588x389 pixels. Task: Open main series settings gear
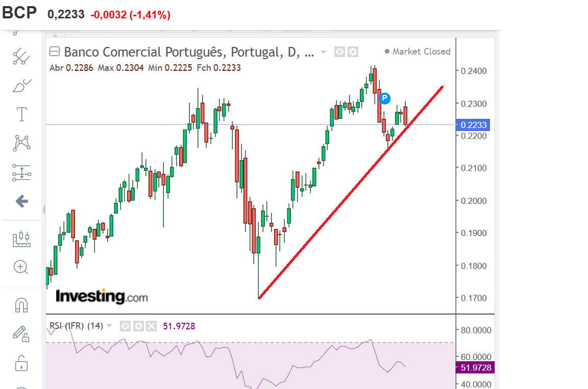(353, 51)
